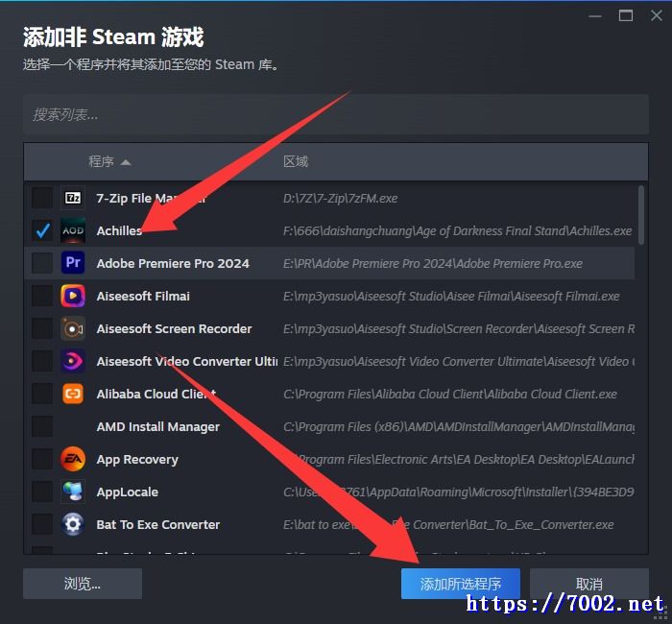Screen dimensions: 672x624
Task: Click the Achilles.exe file path
Action: [x=457, y=231]
